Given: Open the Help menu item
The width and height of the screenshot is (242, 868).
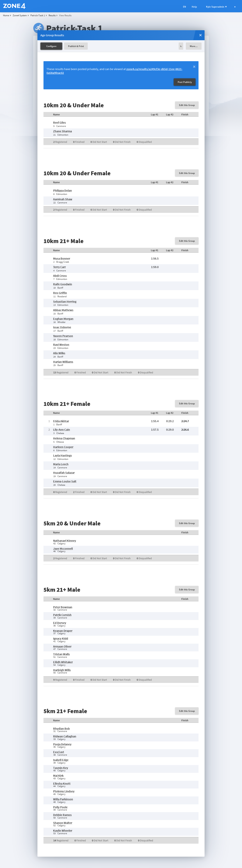Looking at the screenshot, I should pyautogui.click(x=194, y=7).
